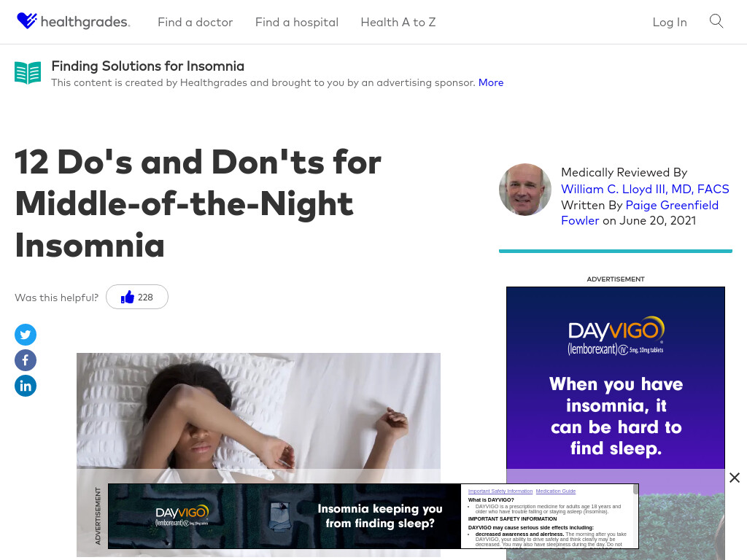Open William C. Lloyd III profile
This screenshot has width=747, height=560.
(645, 189)
